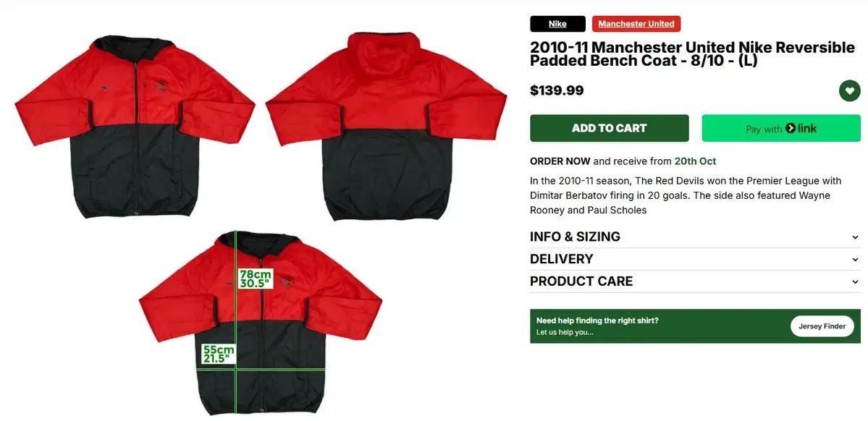
Task: Add item to wishlist with heart icon
Action: coord(849,90)
